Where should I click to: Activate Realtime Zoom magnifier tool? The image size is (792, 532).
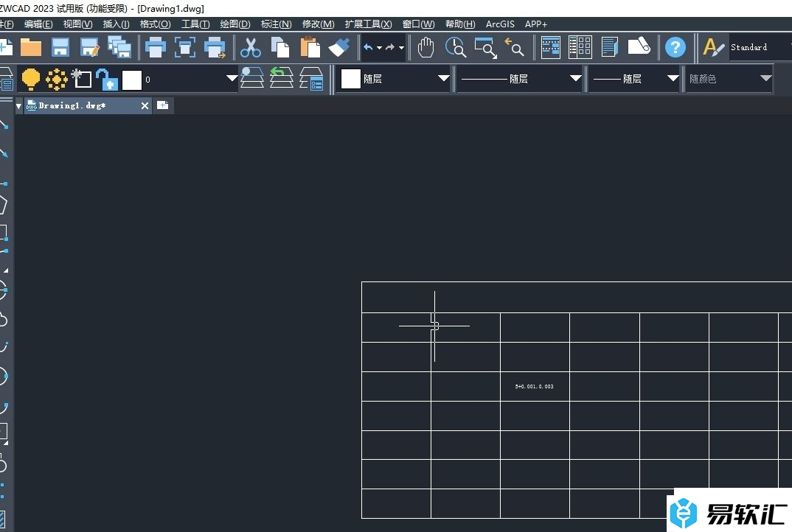click(x=455, y=47)
